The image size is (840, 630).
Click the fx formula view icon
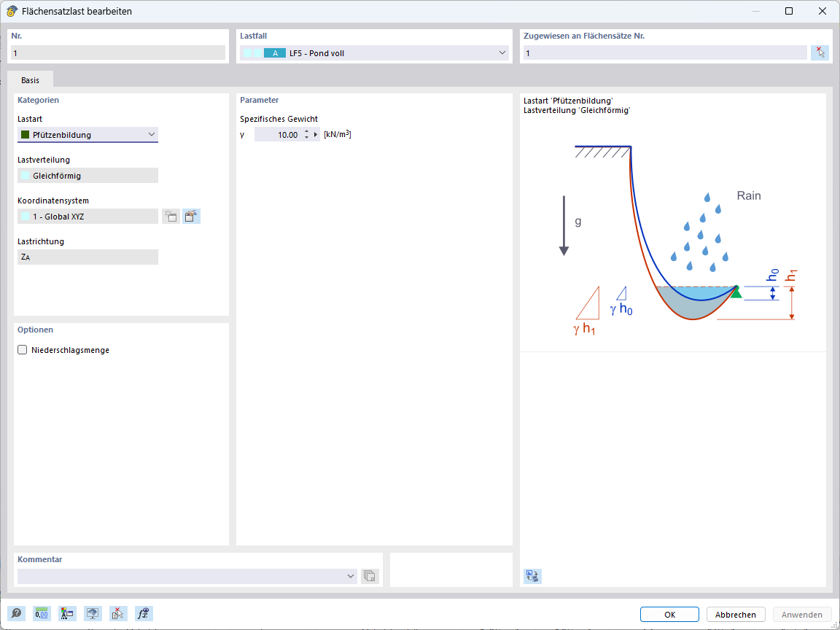[144, 613]
